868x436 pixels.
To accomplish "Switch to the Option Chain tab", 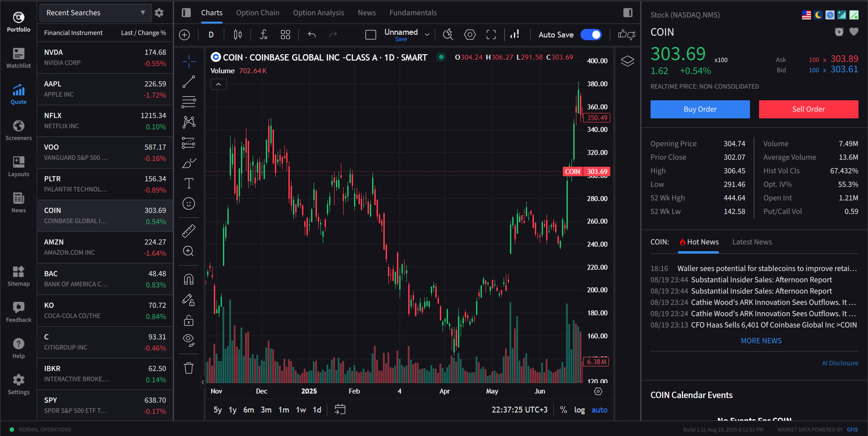I will (x=257, y=13).
